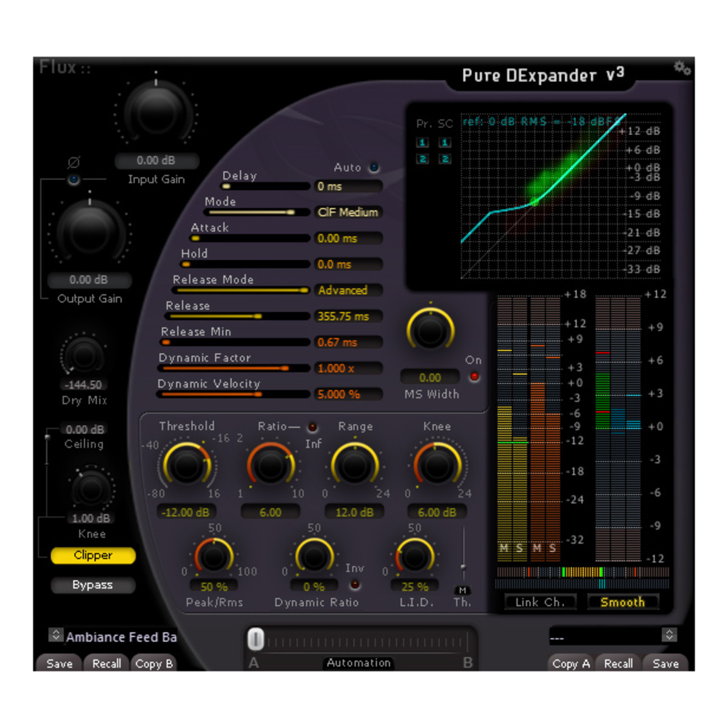Adjust the Hold slider

click(x=245, y=265)
